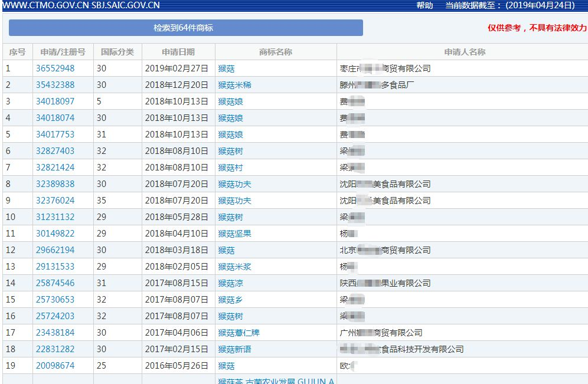Open application number 29662194
588x384 pixels.
click(x=55, y=250)
